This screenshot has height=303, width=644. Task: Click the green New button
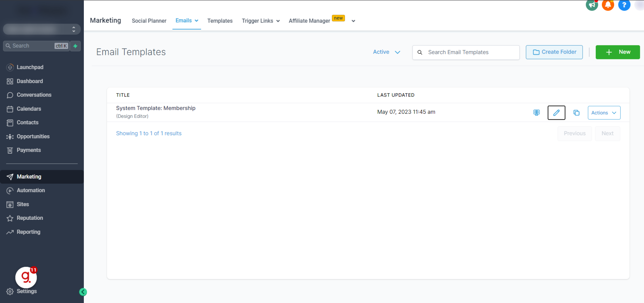tap(618, 52)
